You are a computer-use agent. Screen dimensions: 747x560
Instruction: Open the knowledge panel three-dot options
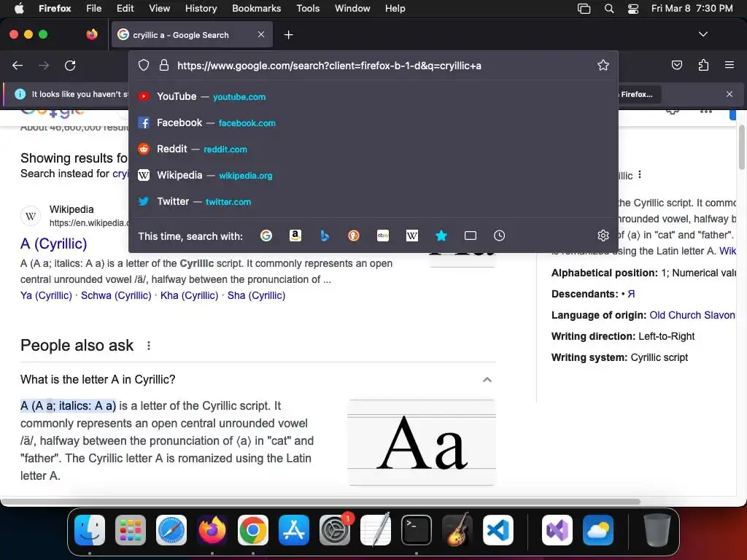(640, 175)
